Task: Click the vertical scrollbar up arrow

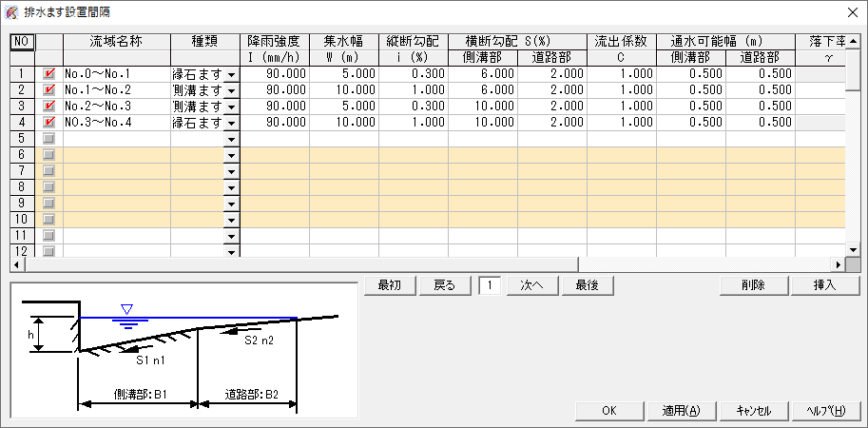Action: click(852, 40)
